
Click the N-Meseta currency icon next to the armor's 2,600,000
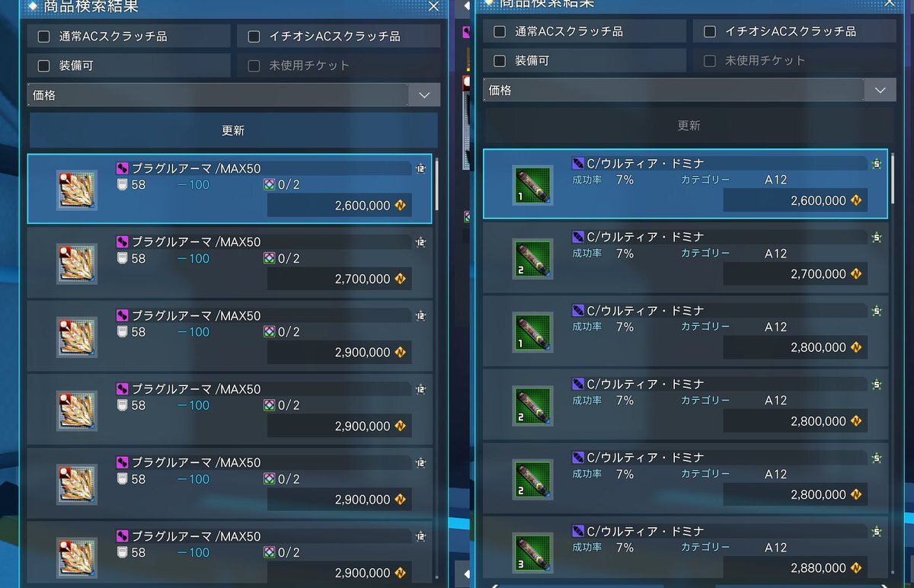tap(401, 206)
